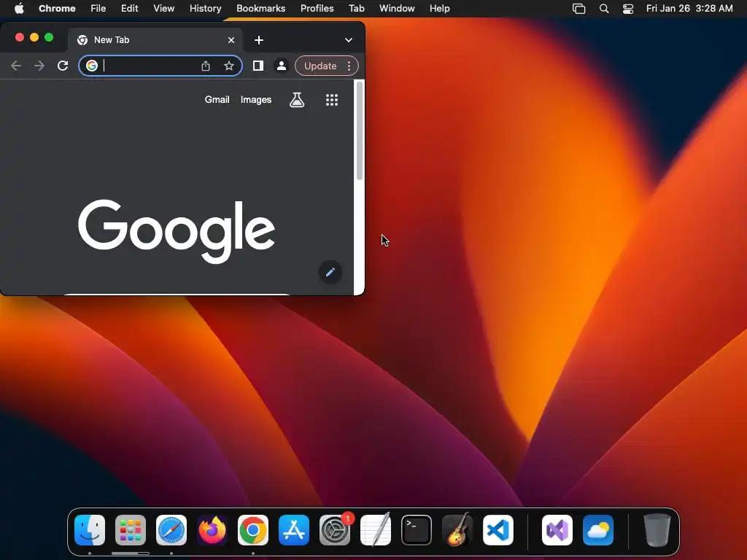
Task: Open the Edit menu
Action: tap(130, 9)
